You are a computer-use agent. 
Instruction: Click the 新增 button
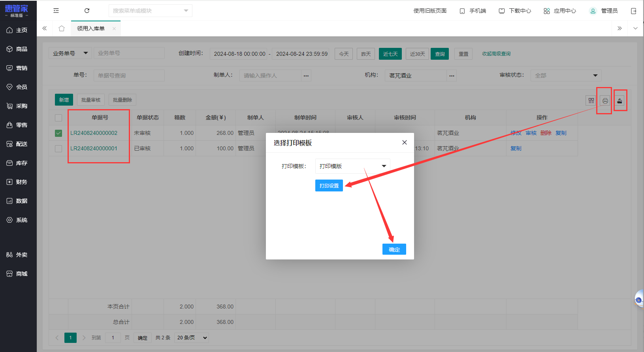click(x=64, y=100)
